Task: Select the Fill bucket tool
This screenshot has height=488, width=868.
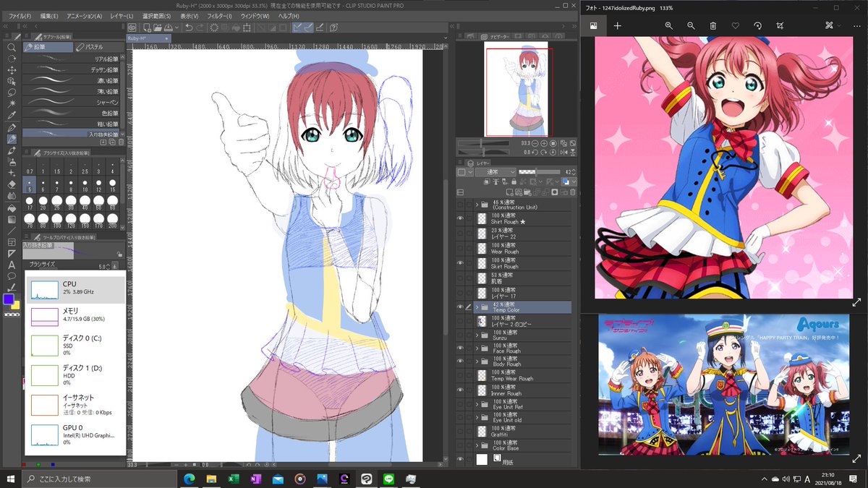Action: click(x=12, y=207)
